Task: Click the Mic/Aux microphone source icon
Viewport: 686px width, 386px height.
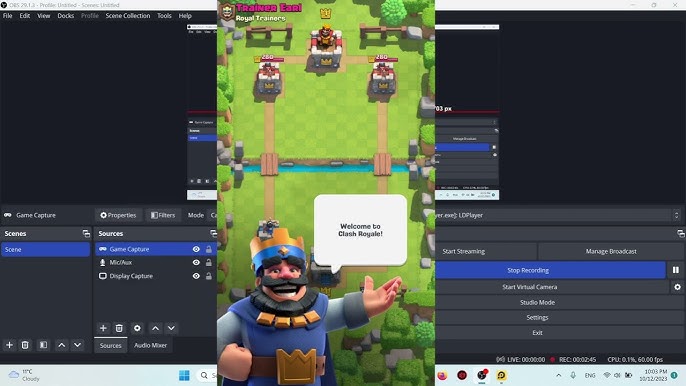Action: (102, 262)
